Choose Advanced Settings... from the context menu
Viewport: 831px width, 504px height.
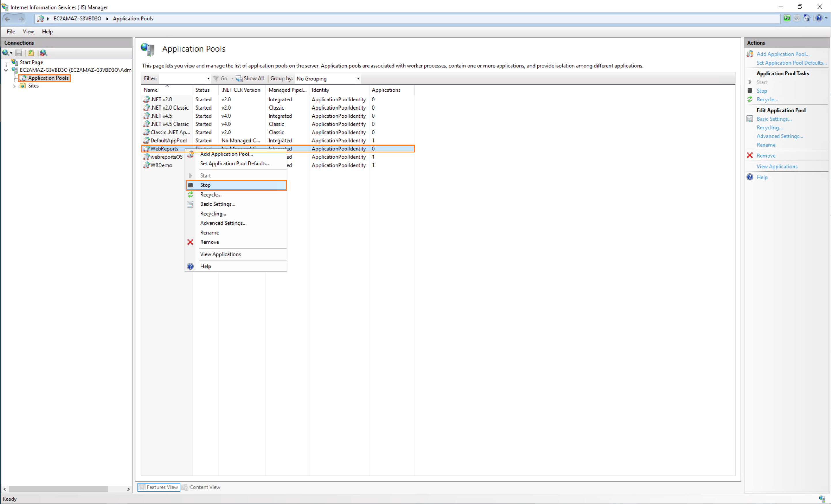click(x=236, y=223)
